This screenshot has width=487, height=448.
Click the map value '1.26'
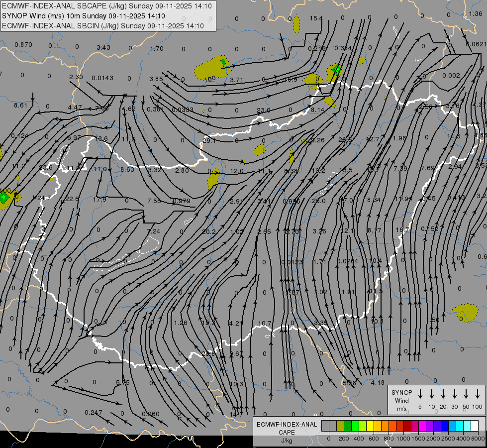pos(181,323)
